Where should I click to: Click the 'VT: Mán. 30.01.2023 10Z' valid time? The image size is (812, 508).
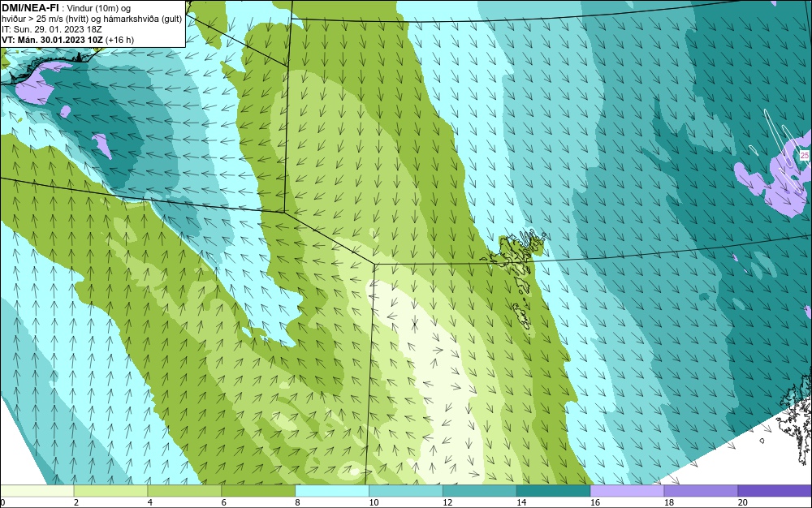pyautogui.click(x=52, y=39)
